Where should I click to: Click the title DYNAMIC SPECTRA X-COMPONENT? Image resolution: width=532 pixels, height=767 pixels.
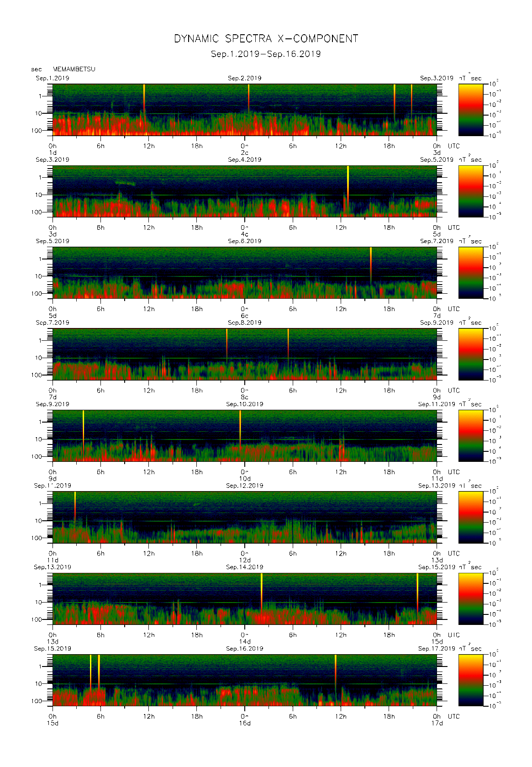[x=266, y=39]
